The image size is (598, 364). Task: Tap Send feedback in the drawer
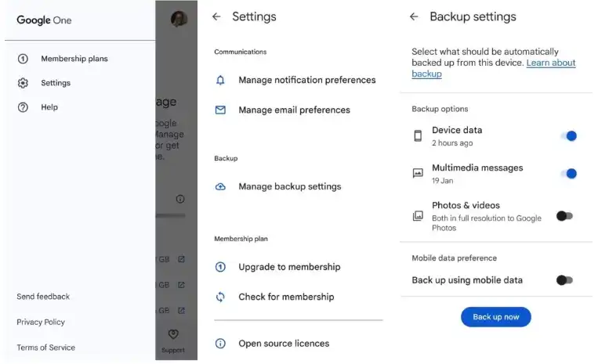tap(43, 297)
